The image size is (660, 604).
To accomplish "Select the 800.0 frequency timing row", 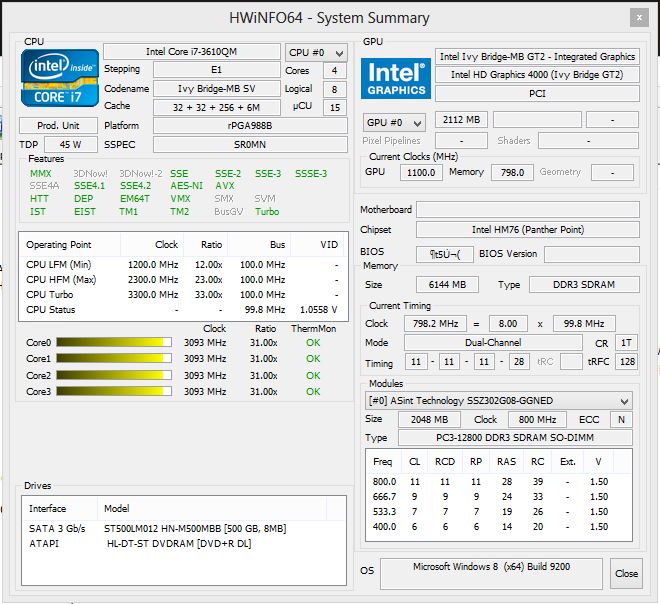I will pyautogui.click(x=499, y=482).
